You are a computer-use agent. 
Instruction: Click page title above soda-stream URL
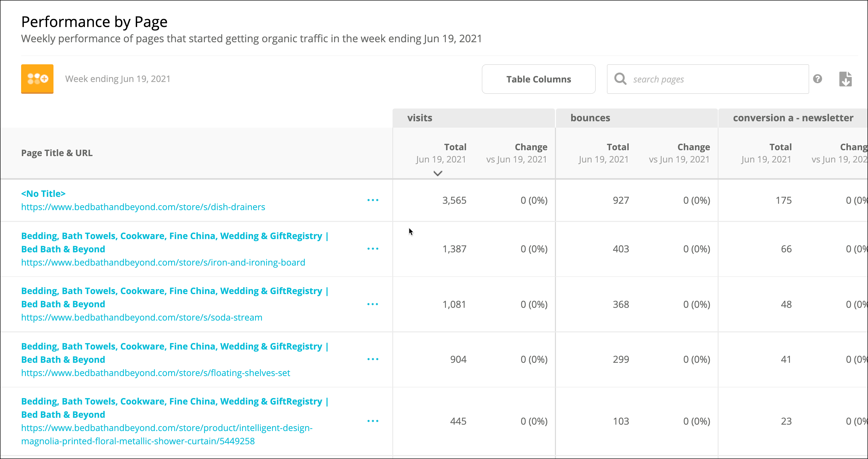pos(174,297)
